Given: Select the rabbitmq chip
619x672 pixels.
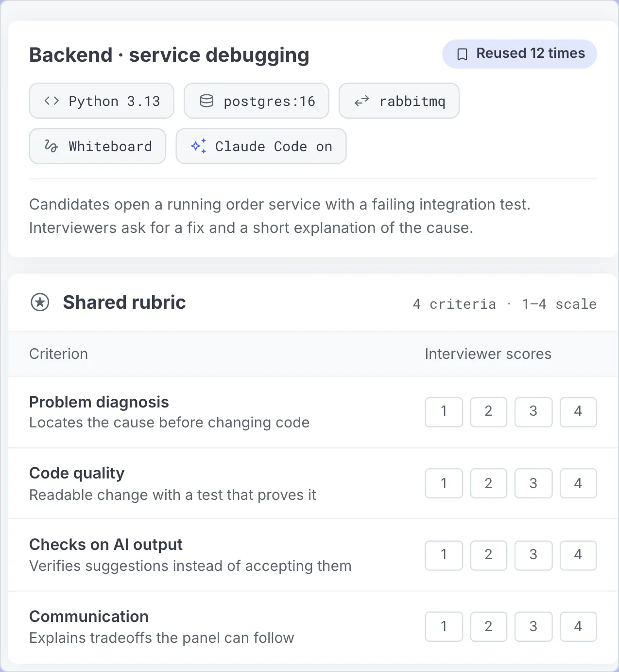Looking at the screenshot, I should pos(399,101).
